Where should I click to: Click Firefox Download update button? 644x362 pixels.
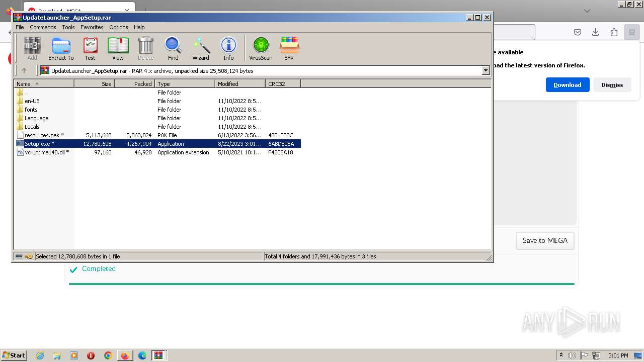(x=568, y=85)
